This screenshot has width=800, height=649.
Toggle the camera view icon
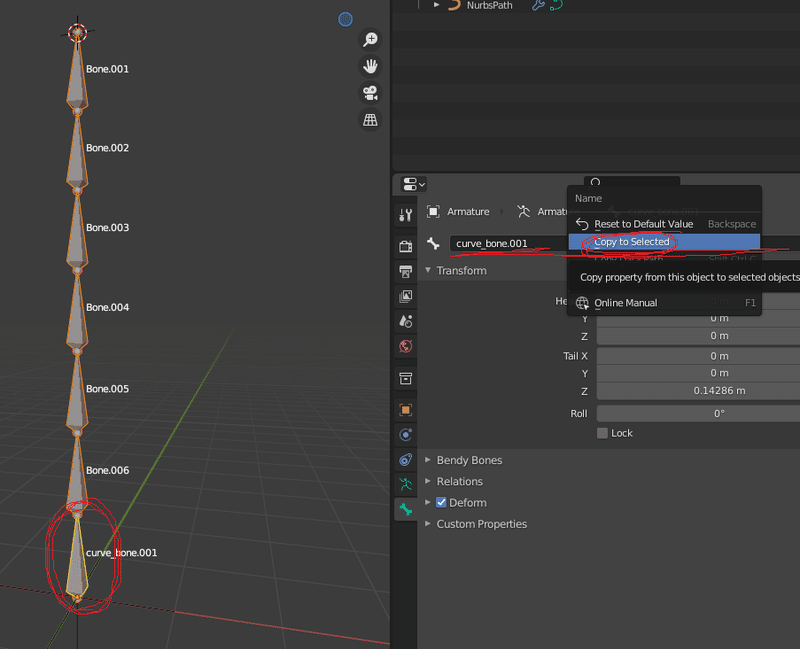click(x=370, y=93)
